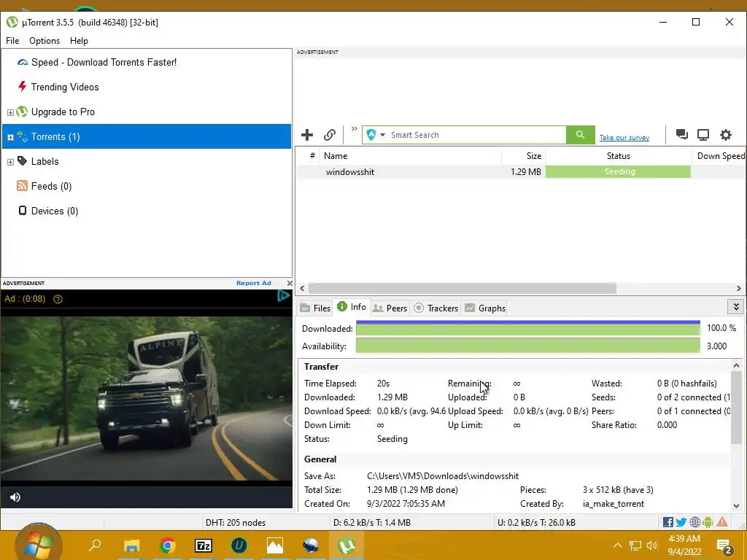Click the torrent list horizontal scrollbar
The width and height of the screenshot is (747, 560).
[462, 289]
